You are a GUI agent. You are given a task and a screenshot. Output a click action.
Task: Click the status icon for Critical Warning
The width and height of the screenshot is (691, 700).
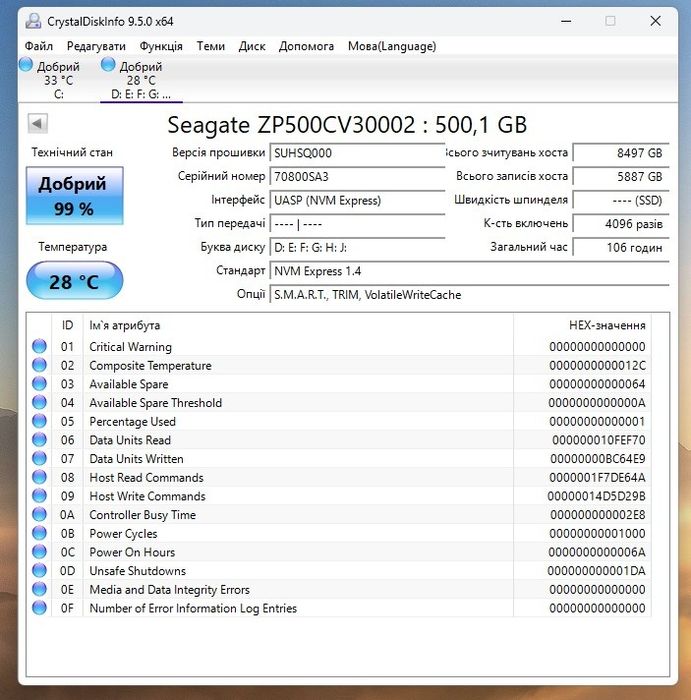39,346
